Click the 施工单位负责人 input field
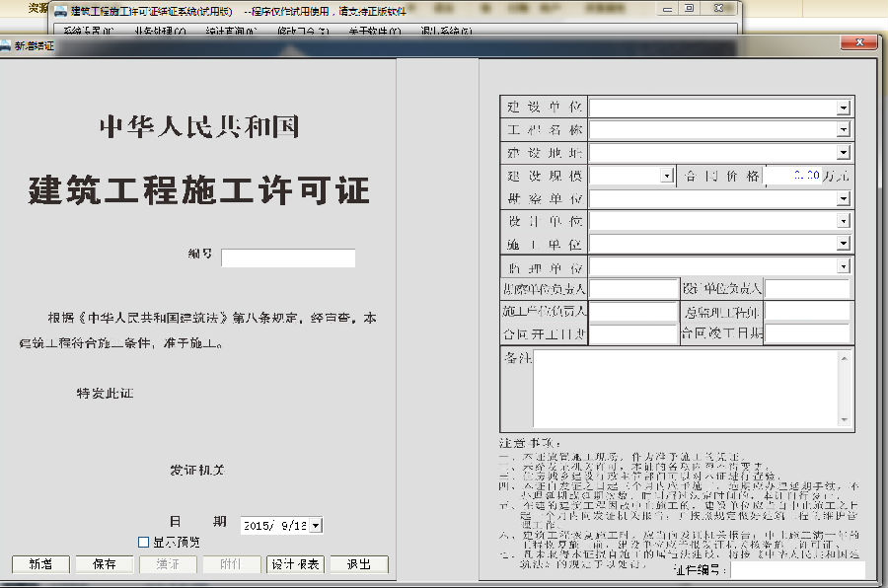 [x=633, y=312]
